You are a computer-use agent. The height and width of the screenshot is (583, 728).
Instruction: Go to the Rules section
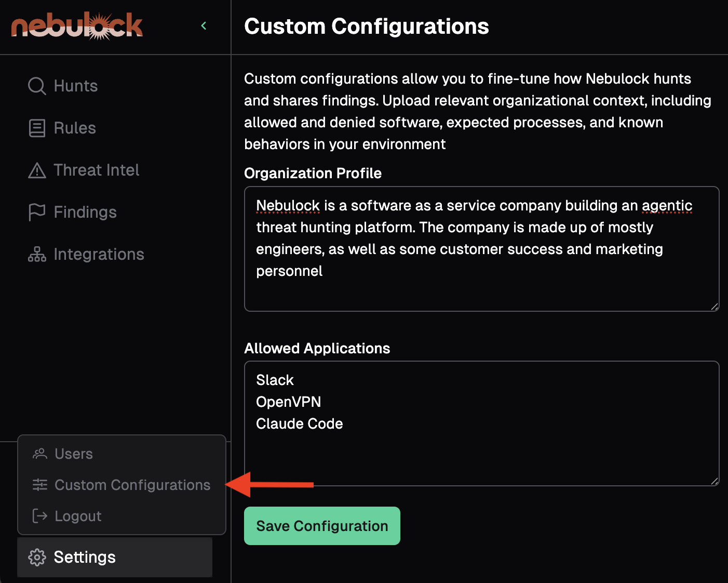coord(75,128)
